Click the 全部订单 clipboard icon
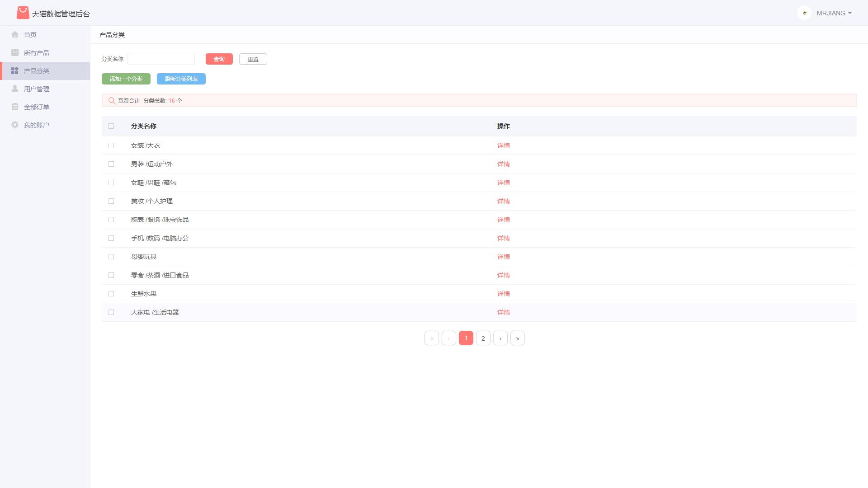Screen dimensions: 868x488 point(15,107)
